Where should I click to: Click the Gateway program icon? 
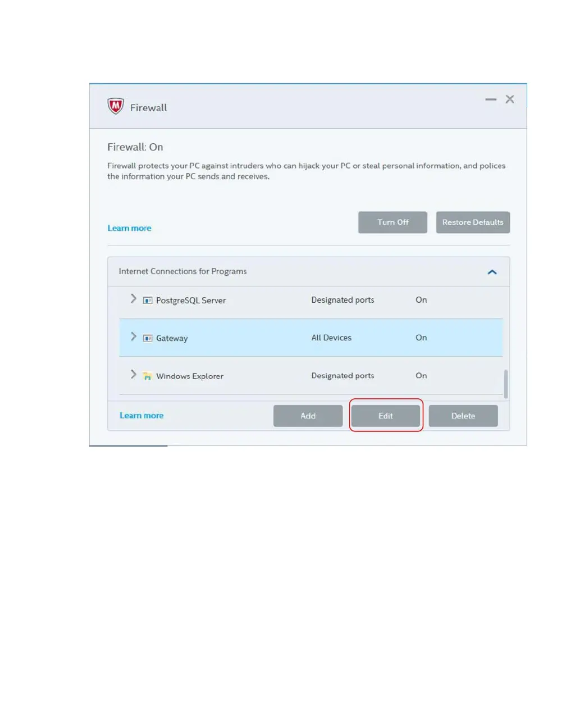tap(148, 338)
